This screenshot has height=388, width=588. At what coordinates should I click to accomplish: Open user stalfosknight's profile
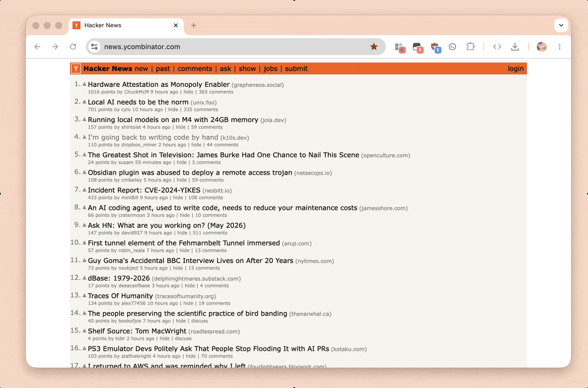136,356
